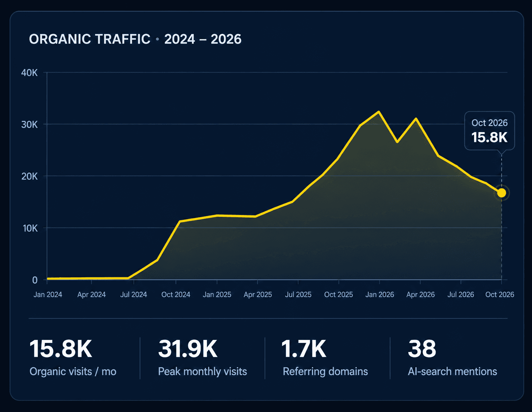Click the 2024 – 2026 date range heading
The image size is (532, 412).
pos(203,39)
